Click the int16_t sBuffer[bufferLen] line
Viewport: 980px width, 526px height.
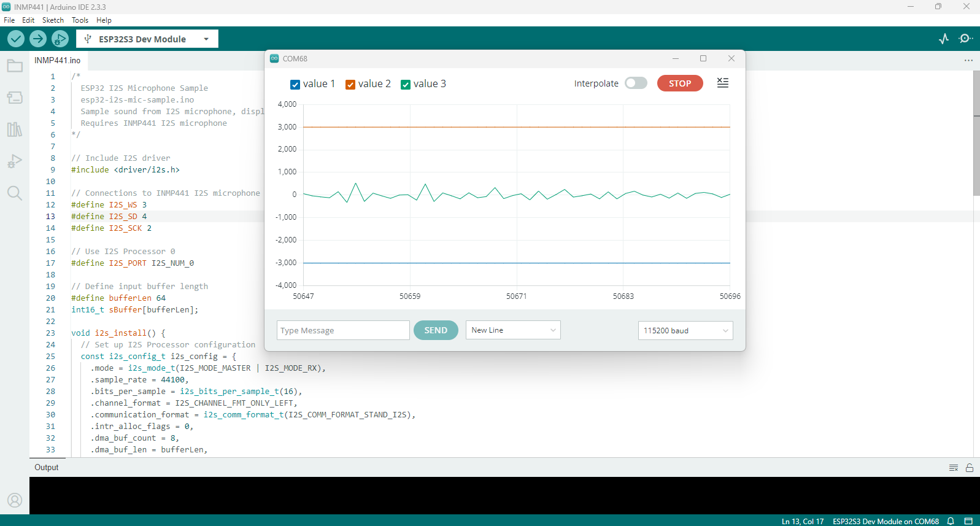pyautogui.click(x=135, y=310)
